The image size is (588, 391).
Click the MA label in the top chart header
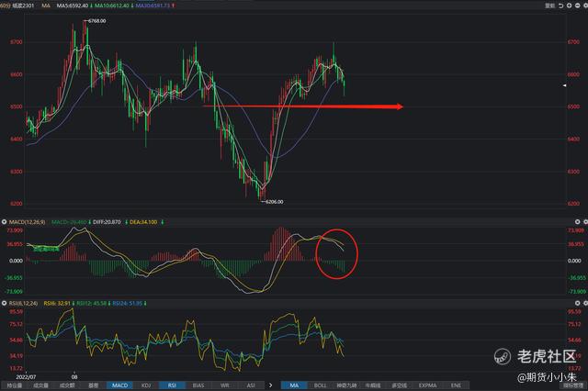46,6
